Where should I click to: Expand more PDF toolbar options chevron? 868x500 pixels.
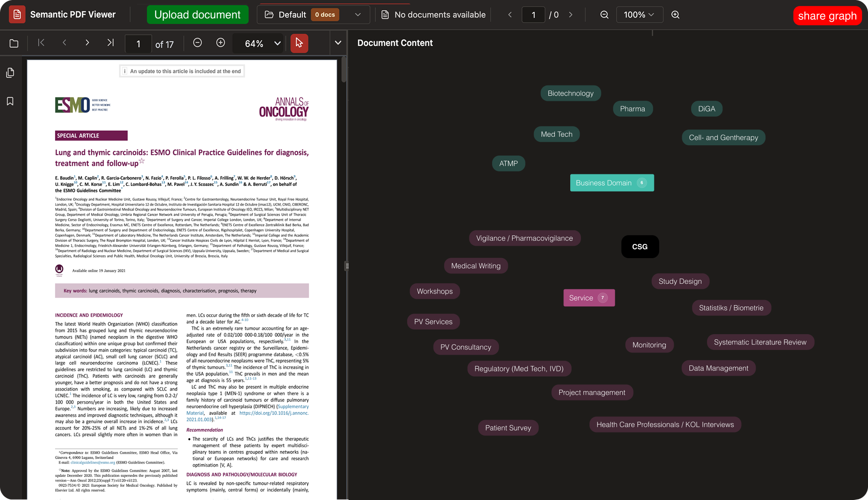[338, 43]
